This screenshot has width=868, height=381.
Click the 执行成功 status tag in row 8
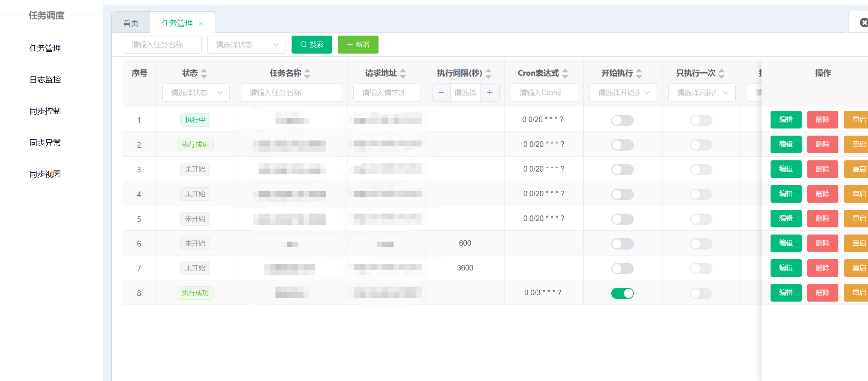pyautogui.click(x=195, y=293)
